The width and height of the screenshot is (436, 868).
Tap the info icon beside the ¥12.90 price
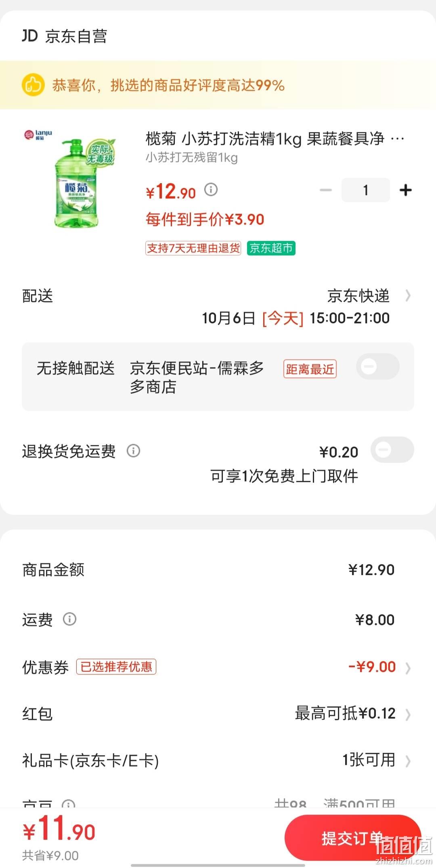[211, 189]
